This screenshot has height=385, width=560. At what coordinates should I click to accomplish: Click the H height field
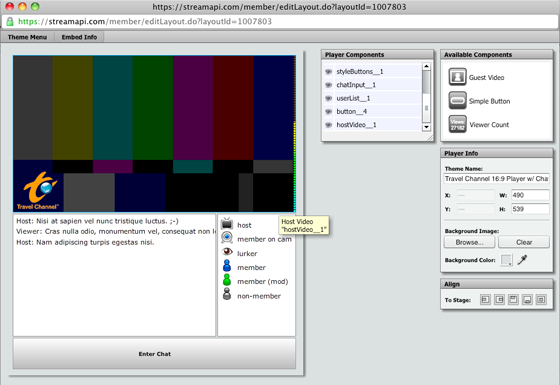coord(530,209)
